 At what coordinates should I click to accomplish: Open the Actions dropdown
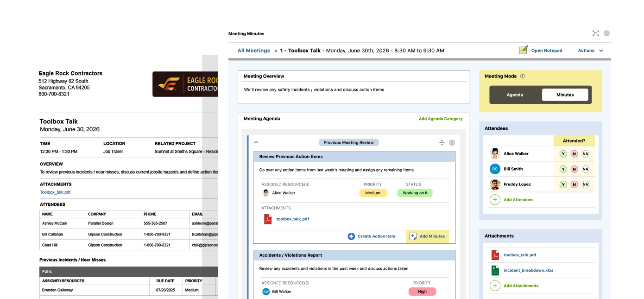coord(590,50)
